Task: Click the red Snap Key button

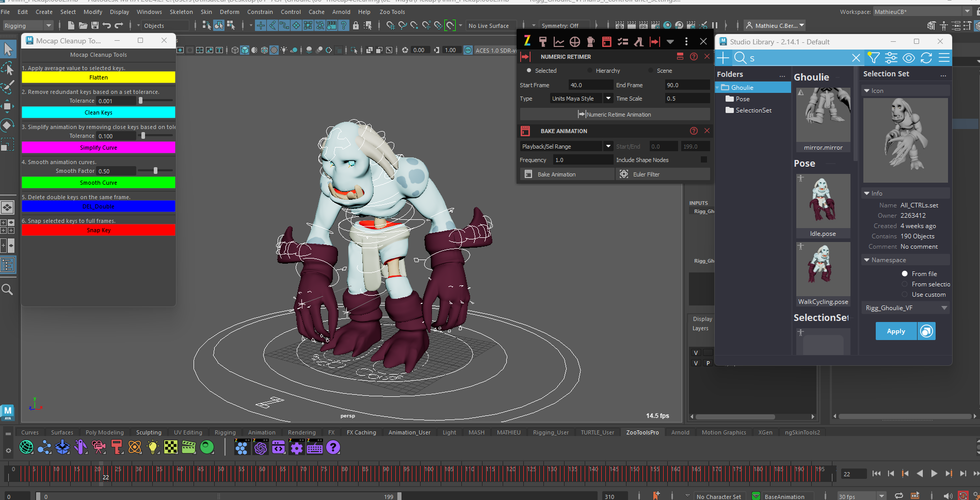Action: coord(99,230)
